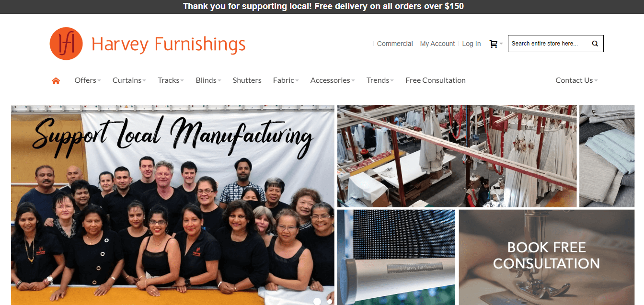Focus the search entire store field
This screenshot has width=644, height=305.
click(x=549, y=44)
